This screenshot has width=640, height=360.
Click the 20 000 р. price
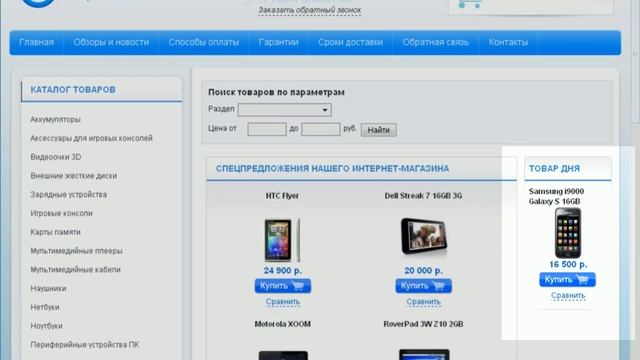[x=423, y=271]
